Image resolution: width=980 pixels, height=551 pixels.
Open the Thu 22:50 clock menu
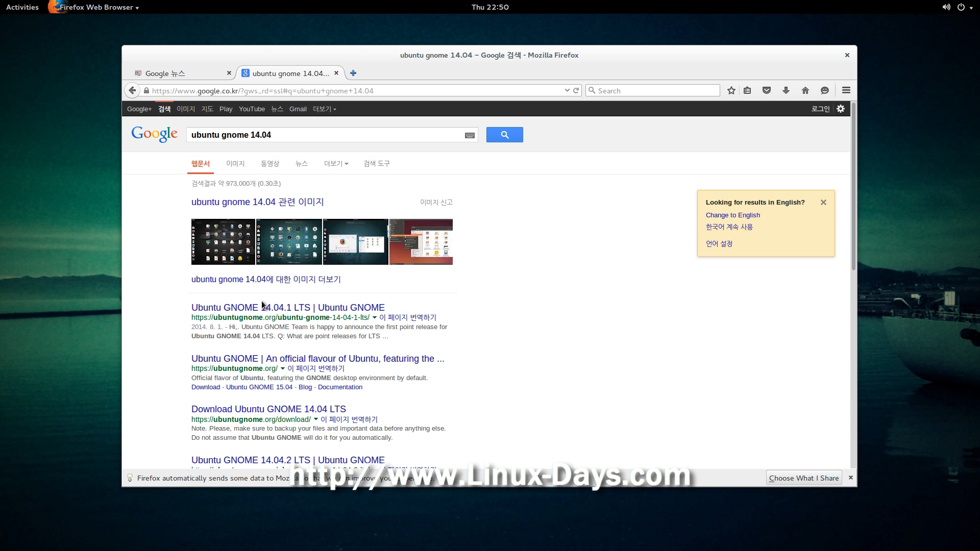click(490, 7)
